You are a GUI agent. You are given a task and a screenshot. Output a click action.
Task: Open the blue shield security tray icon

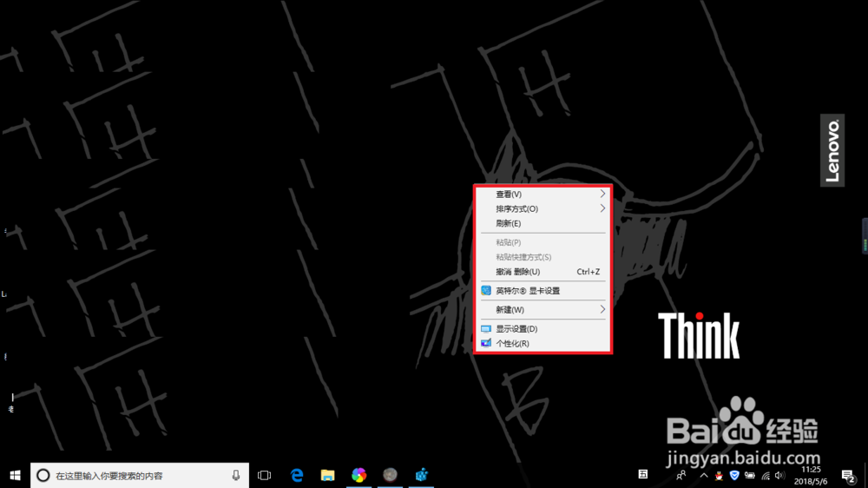point(734,475)
